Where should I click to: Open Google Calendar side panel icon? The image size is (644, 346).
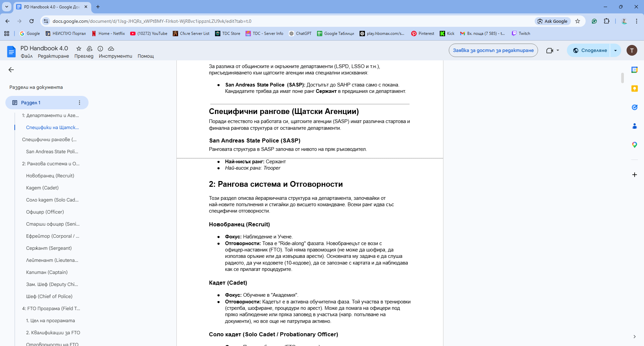[x=635, y=70]
